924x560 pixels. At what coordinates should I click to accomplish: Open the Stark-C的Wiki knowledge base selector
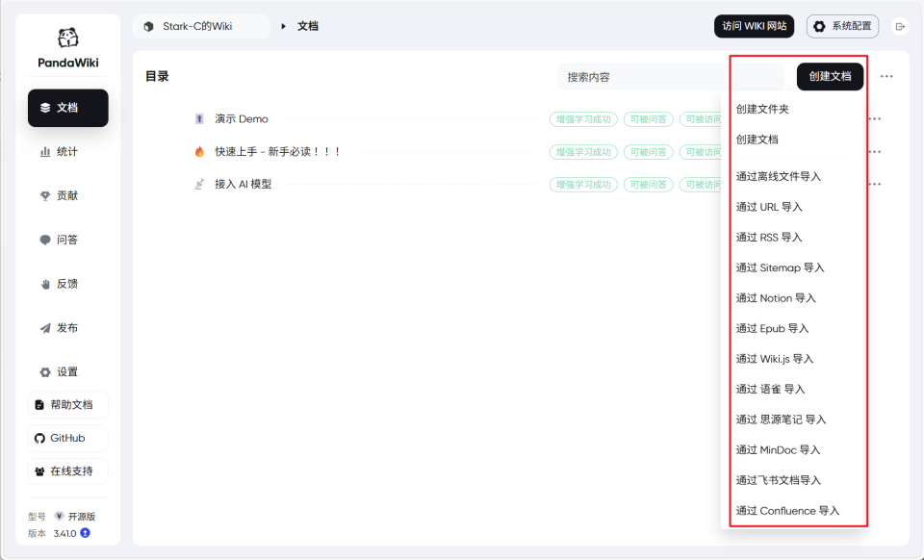pos(201,27)
